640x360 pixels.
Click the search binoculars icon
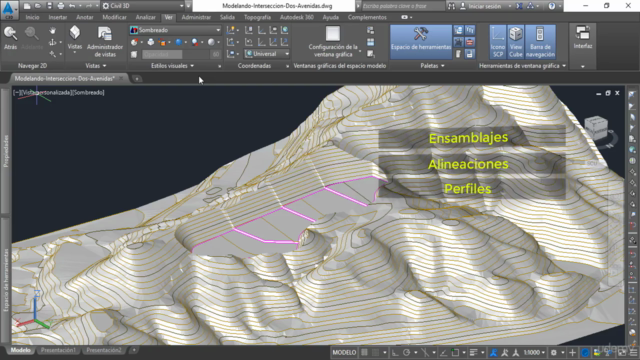point(451,6)
